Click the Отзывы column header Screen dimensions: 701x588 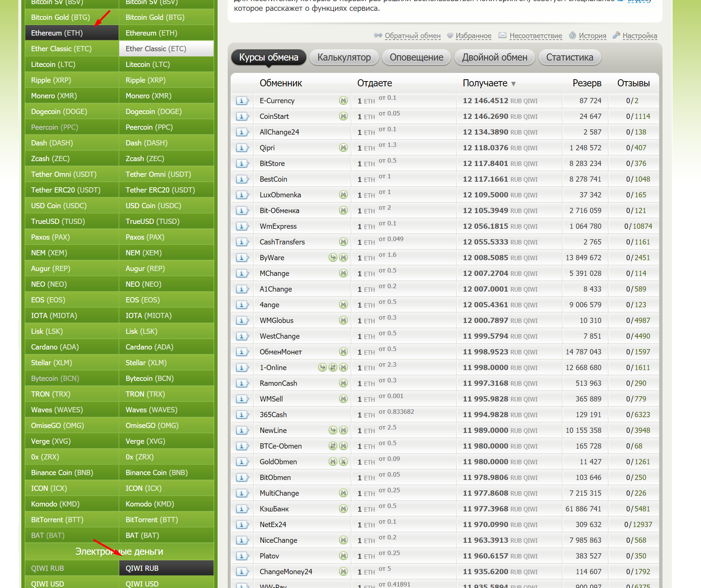(x=633, y=83)
